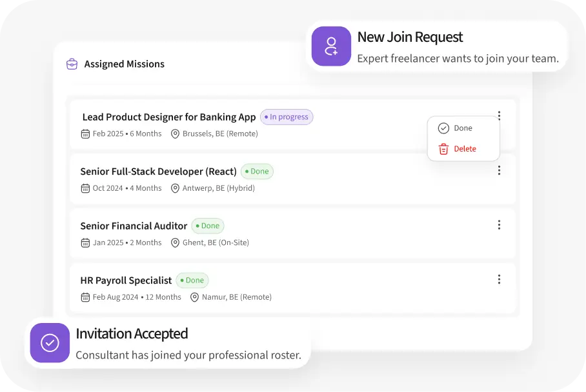The width and height of the screenshot is (586, 392).
Task: Click the red trash icon beside Delete
Action: pos(443,149)
